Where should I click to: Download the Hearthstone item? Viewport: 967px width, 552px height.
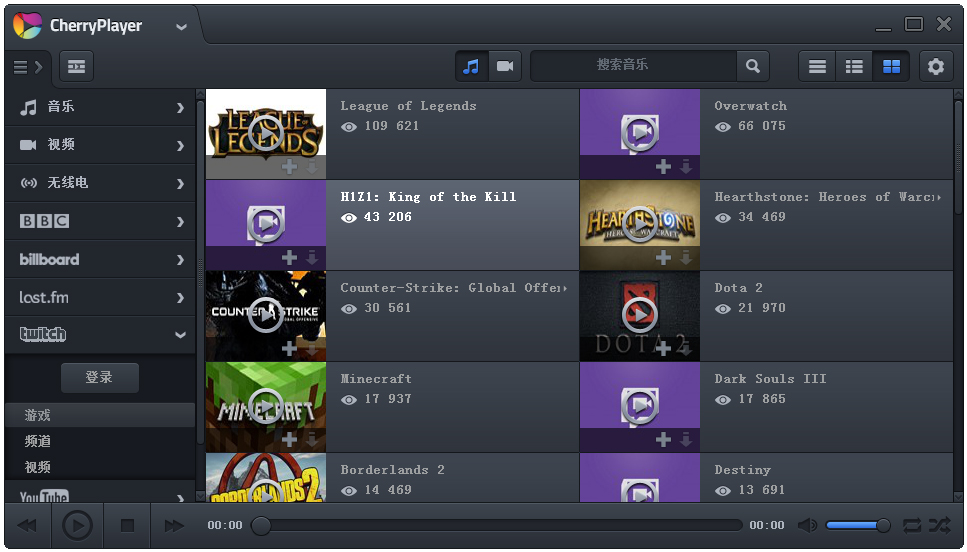coord(686,258)
